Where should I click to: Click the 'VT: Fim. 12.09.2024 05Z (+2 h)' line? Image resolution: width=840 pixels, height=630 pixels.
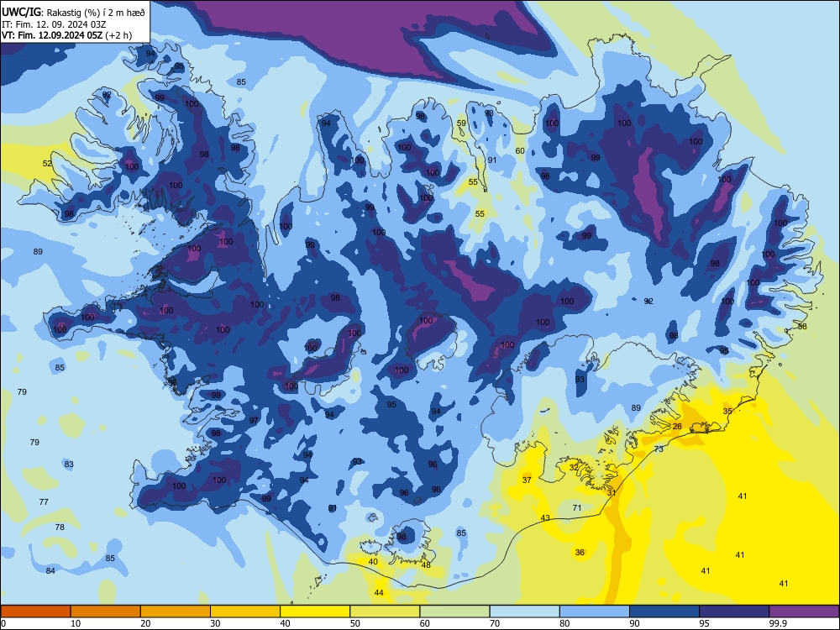[66, 35]
